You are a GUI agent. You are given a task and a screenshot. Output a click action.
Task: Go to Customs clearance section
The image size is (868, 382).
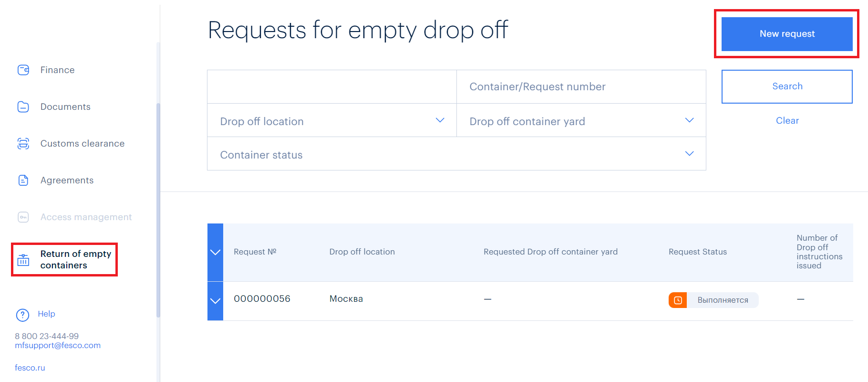pyautogui.click(x=82, y=144)
